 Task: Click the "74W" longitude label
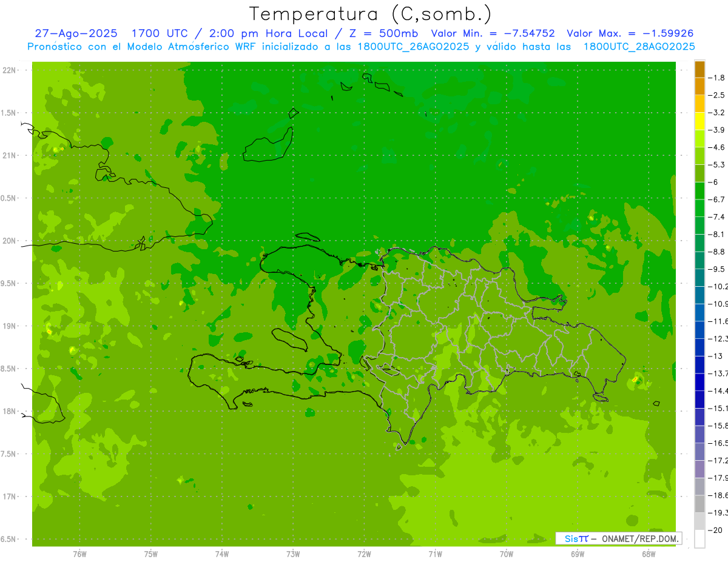[x=221, y=554]
